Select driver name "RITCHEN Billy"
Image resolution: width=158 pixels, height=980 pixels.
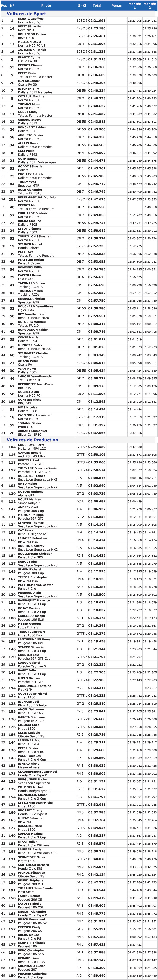pos(29,89)
